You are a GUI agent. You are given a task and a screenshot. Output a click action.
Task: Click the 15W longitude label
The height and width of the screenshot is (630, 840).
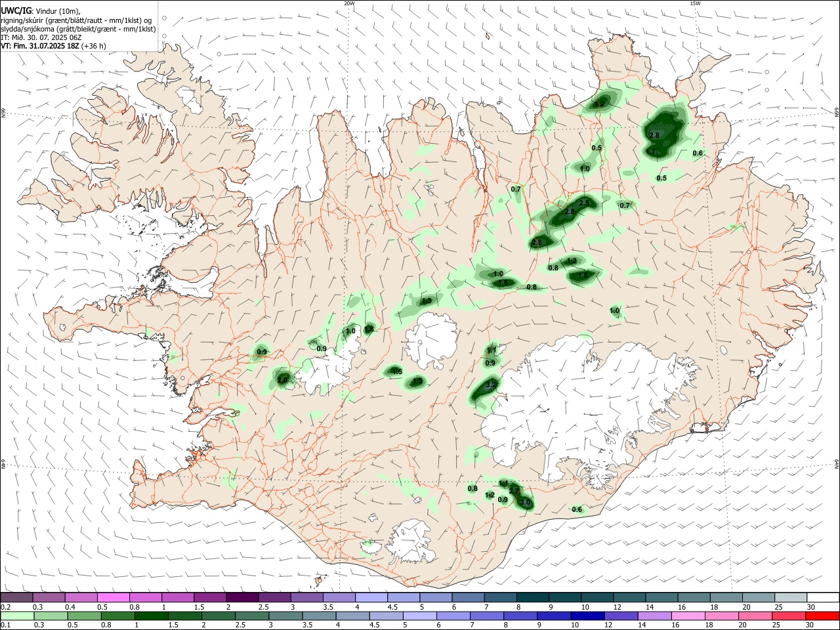pos(695,3)
